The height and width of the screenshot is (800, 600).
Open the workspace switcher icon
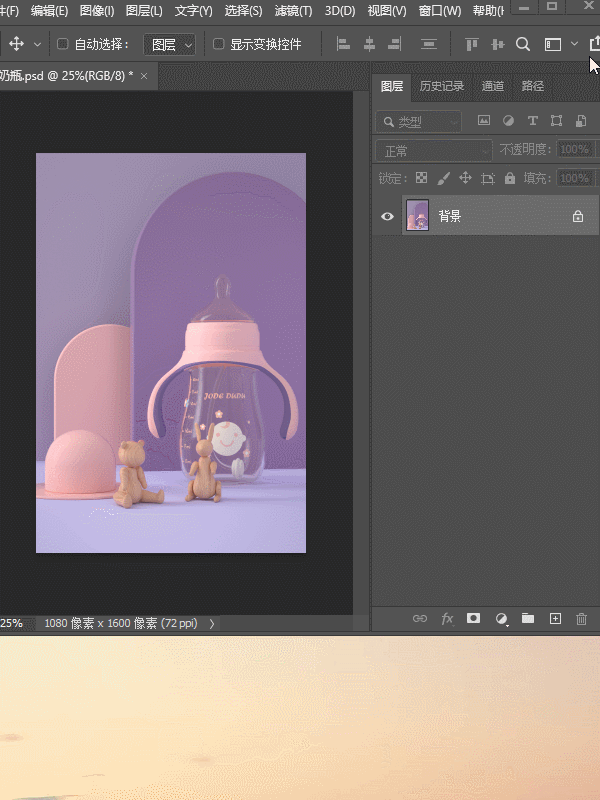tap(553, 44)
